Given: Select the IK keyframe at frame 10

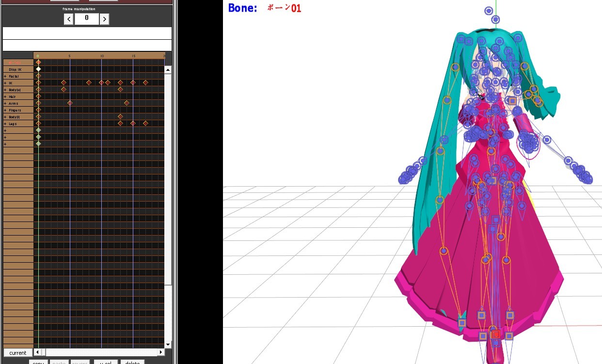Looking at the screenshot, I should 101,83.
